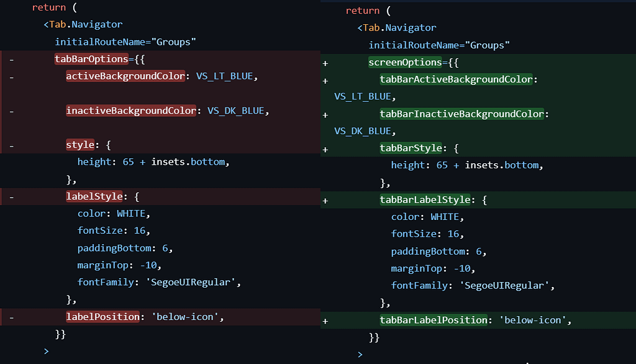
Task: Click the plus marker beside tabBarLabelPosition
Action: point(325,321)
